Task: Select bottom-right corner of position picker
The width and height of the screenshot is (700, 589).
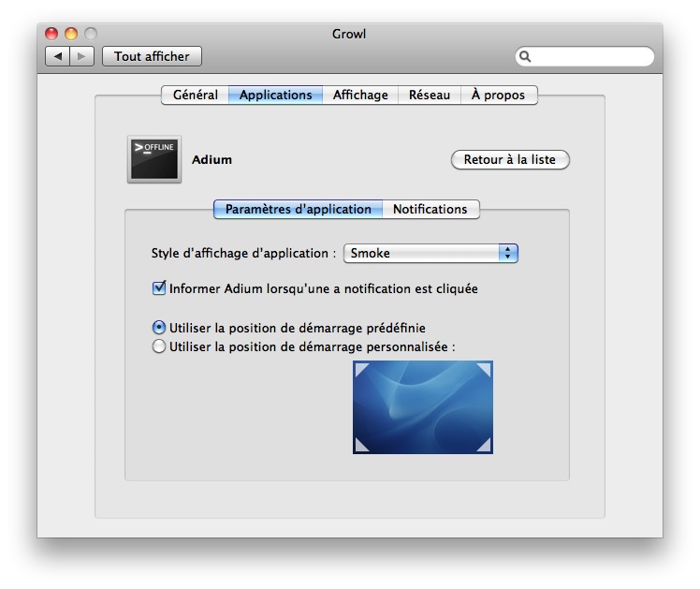Action: coord(484,446)
